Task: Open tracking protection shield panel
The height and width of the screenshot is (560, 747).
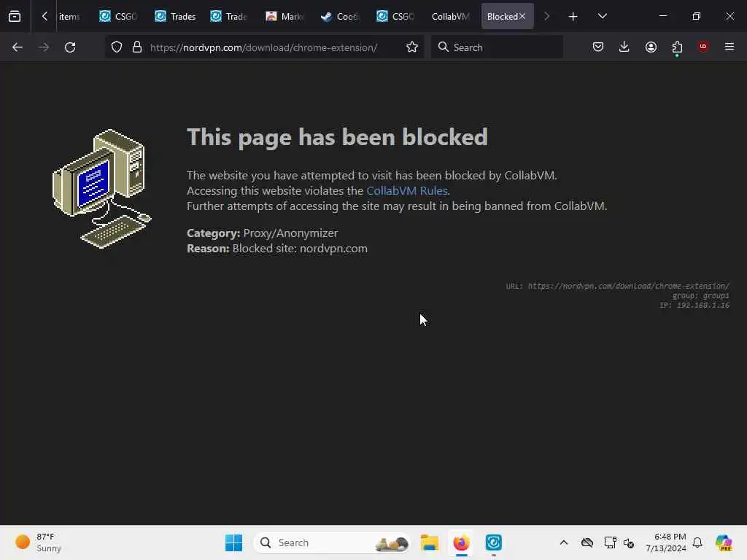Action: [117, 47]
